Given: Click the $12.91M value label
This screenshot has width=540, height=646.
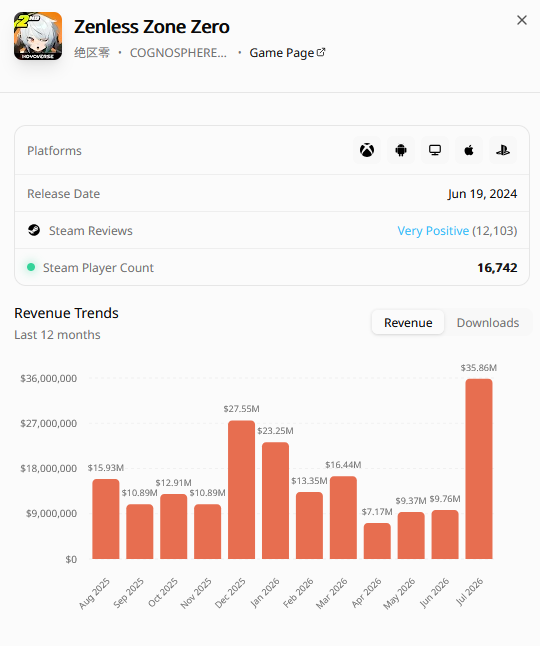Looking at the screenshot, I should (x=173, y=482).
